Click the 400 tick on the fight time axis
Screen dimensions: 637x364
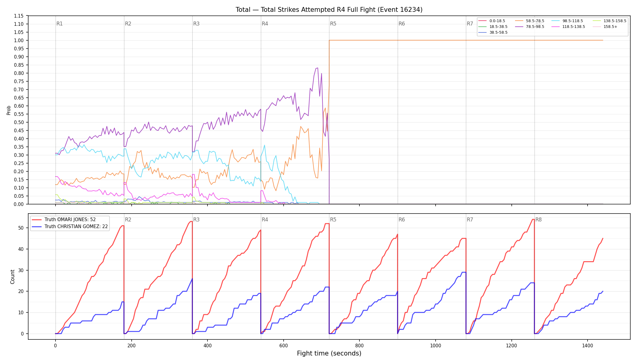point(207,345)
